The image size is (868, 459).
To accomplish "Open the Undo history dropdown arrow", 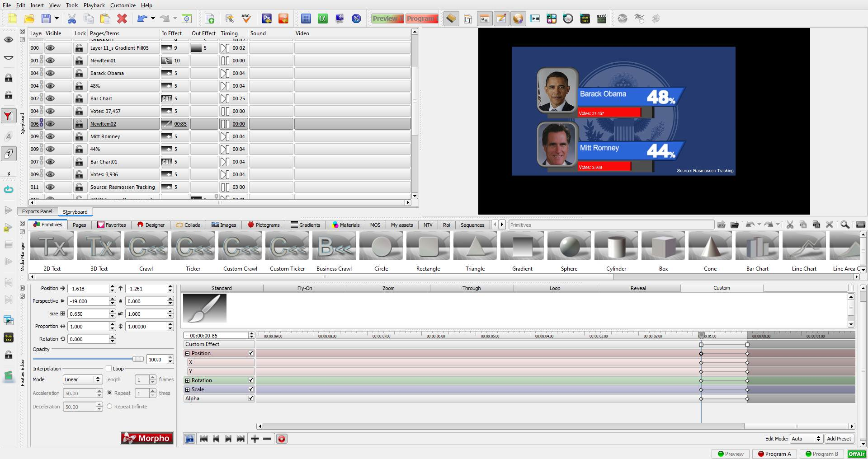I will (153, 19).
